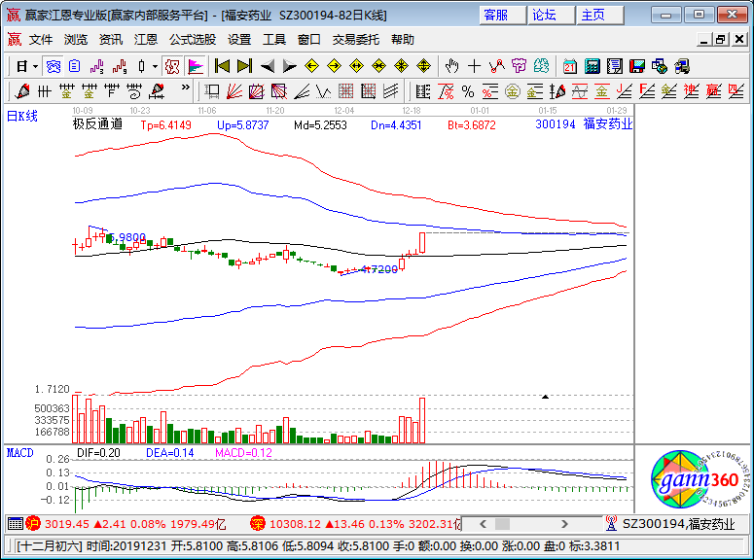754x560 pixels.
Task: Restore the inner chart child window
Action: [x=720, y=40]
